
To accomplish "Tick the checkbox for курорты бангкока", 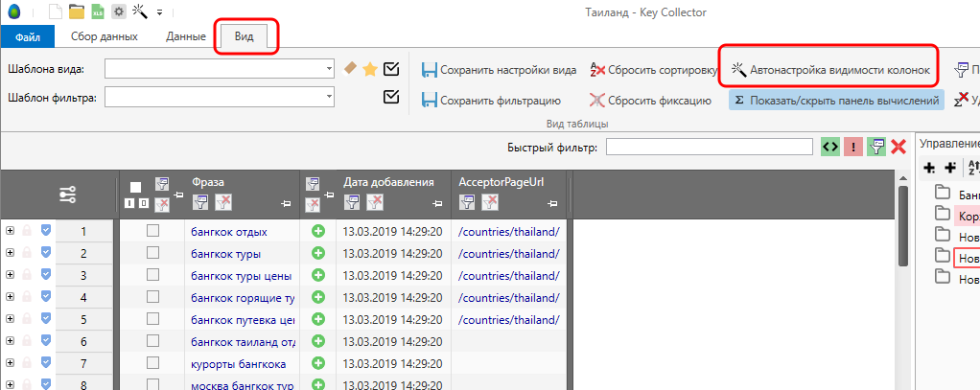I will [x=152, y=362].
